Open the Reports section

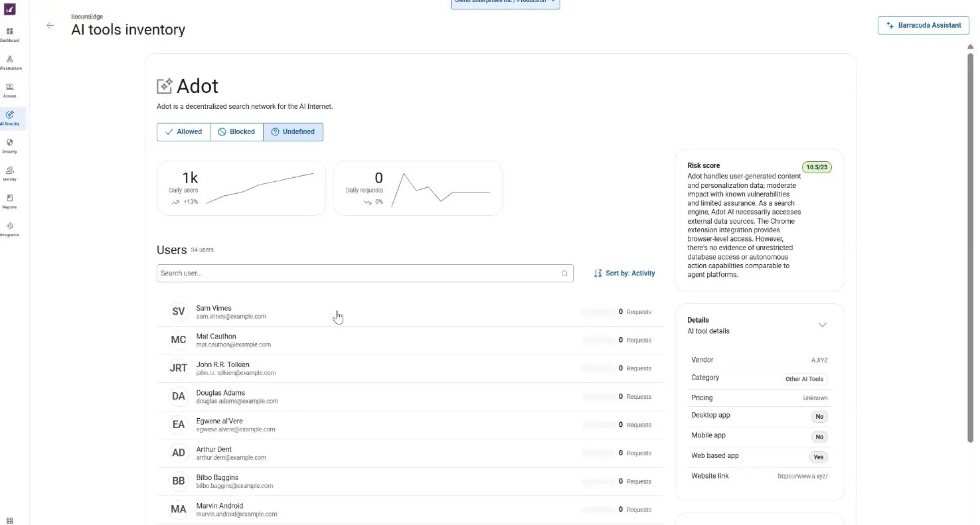click(x=9, y=202)
